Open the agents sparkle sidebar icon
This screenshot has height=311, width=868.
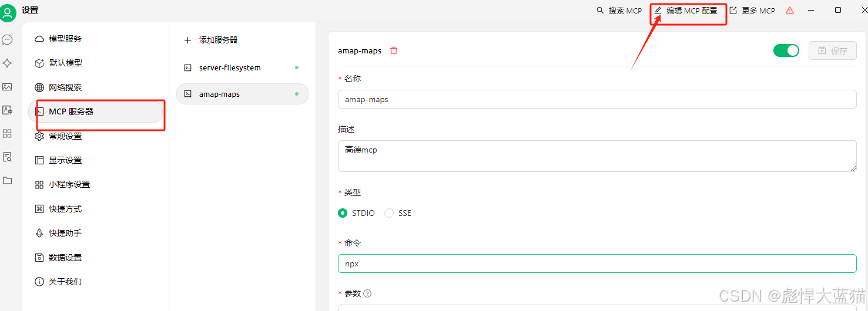(7, 63)
